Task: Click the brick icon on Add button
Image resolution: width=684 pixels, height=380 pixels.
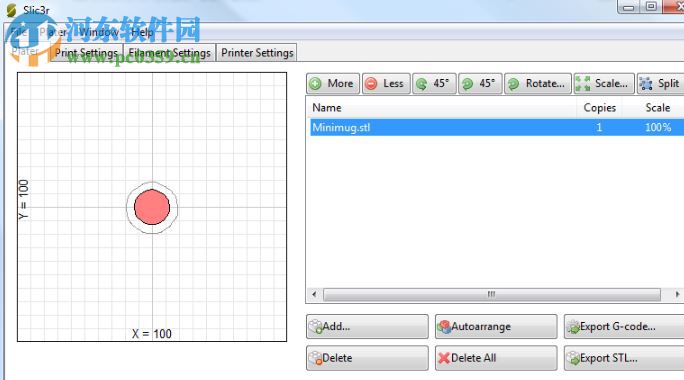Action: 315,327
